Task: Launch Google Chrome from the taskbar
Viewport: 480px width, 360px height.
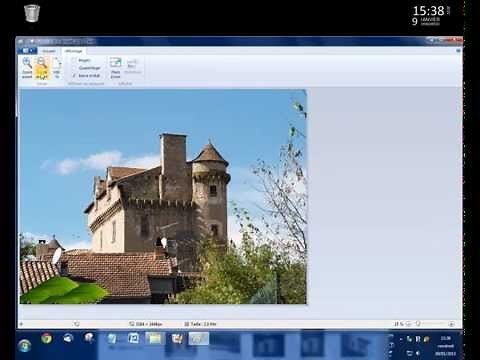Action: click(x=47, y=338)
